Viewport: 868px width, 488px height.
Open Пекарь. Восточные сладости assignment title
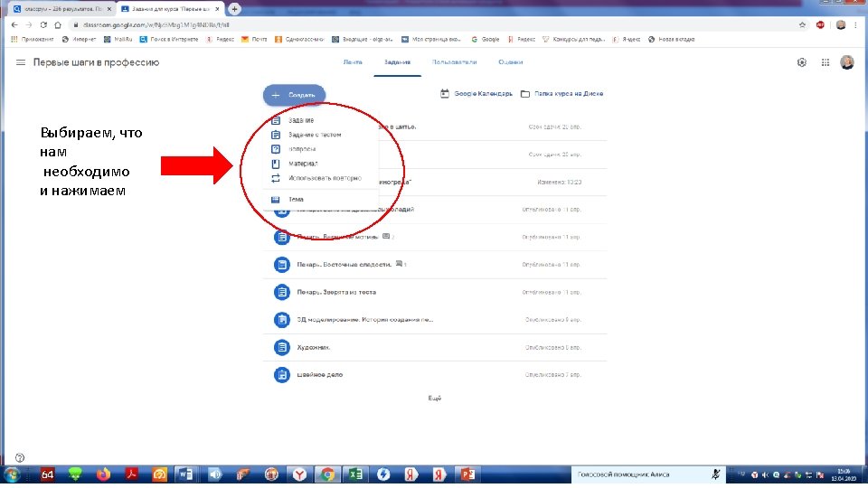[x=344, y=265]
